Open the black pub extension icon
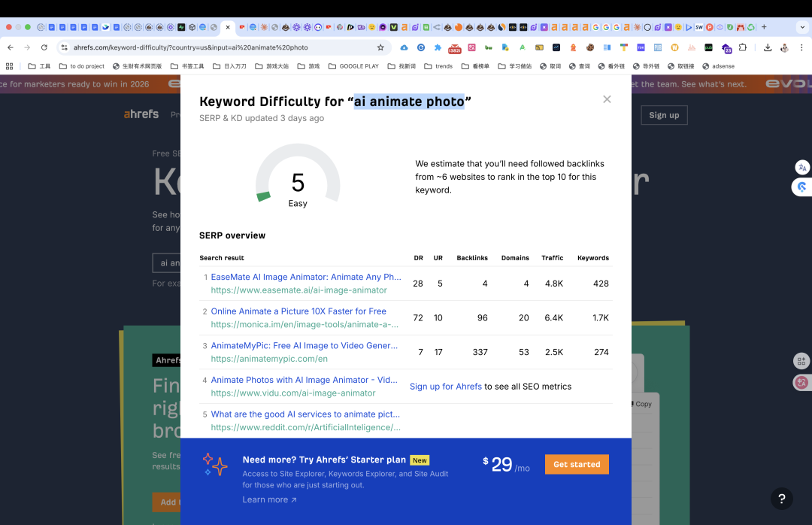 (x=708, y=47)
